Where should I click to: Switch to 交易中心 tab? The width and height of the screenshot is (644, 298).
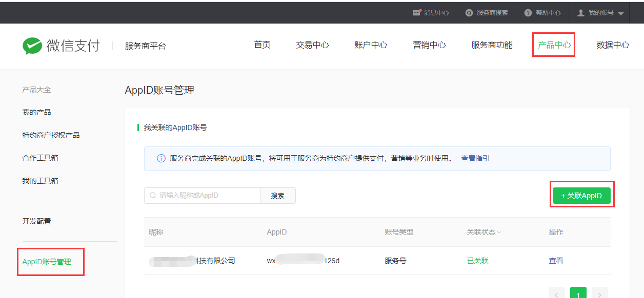[312, 45]
